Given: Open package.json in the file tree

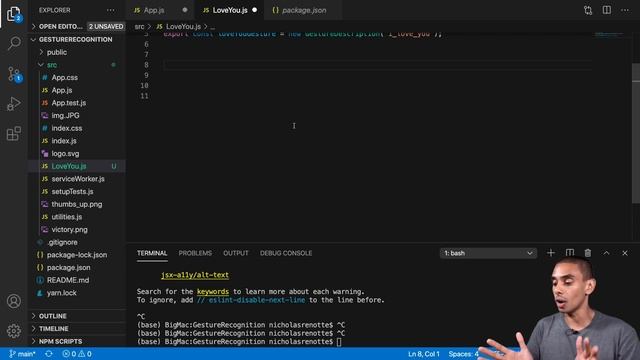Looking at the screenshot, I should [68, 267].
